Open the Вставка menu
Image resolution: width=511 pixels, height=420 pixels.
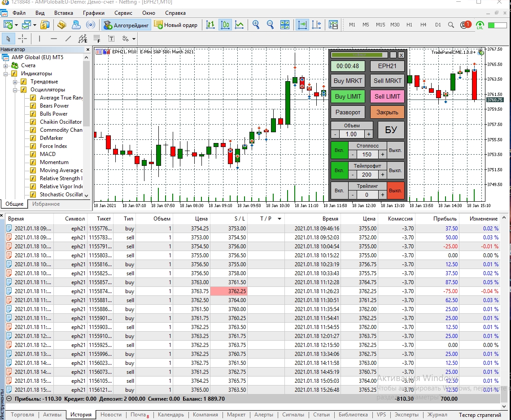click(64, 13)
